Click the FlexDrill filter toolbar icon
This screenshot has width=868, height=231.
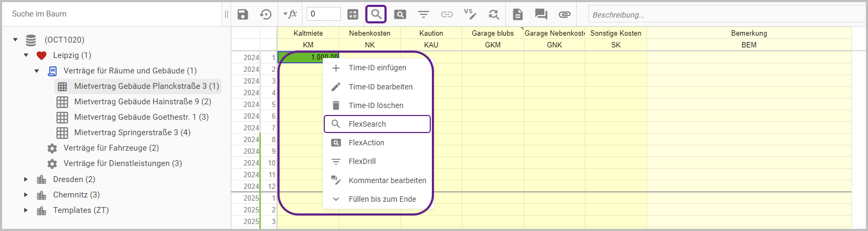click(423, 14)
